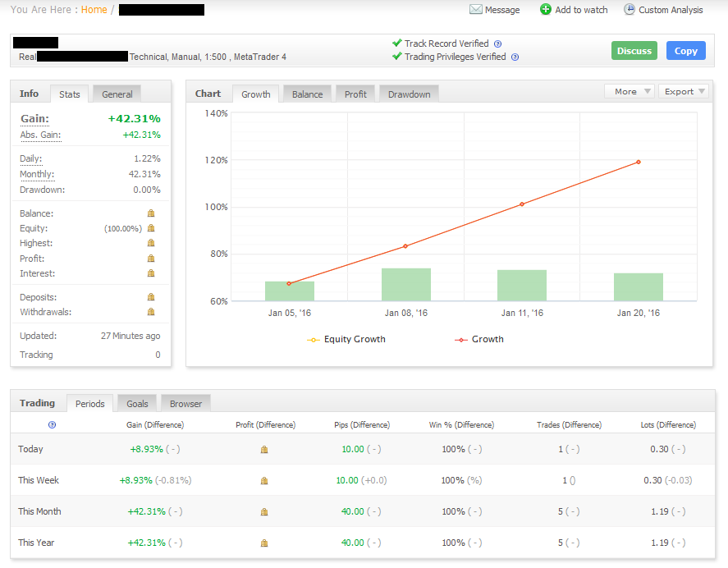Click the green Add to watch icon
This screenshot has width=728, height=568.
coord(546,10)
